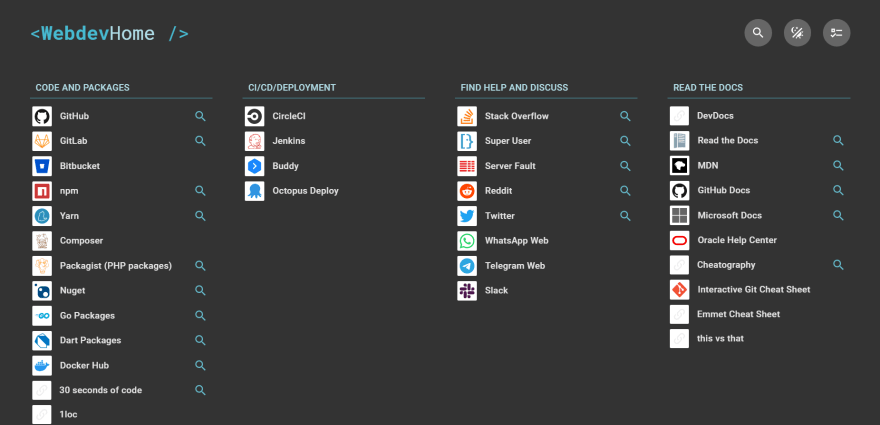Open the Read the Docs link
This screenshot has width=880, height=425.
pyautogui.click(x=727, y=140)
